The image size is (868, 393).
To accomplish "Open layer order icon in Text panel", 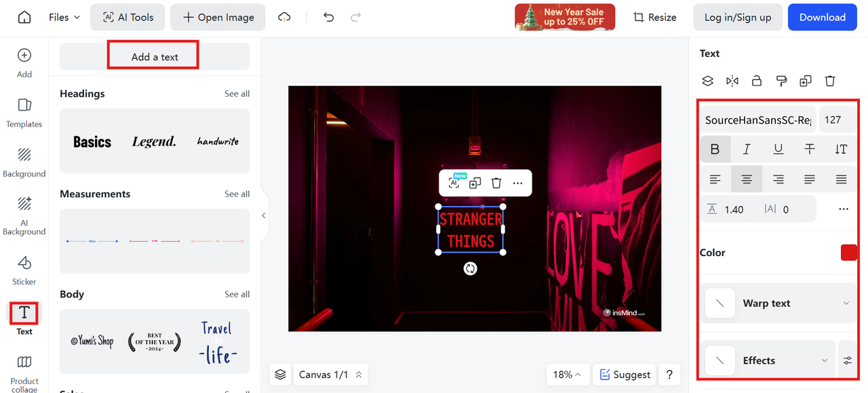I will (x=708, y=81).
